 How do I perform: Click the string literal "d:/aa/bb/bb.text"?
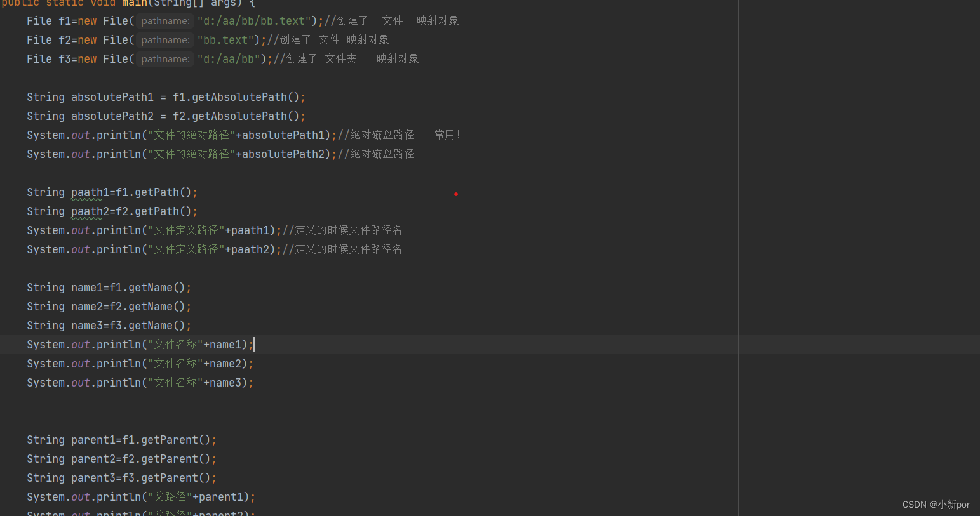click(x=253, y=20)
